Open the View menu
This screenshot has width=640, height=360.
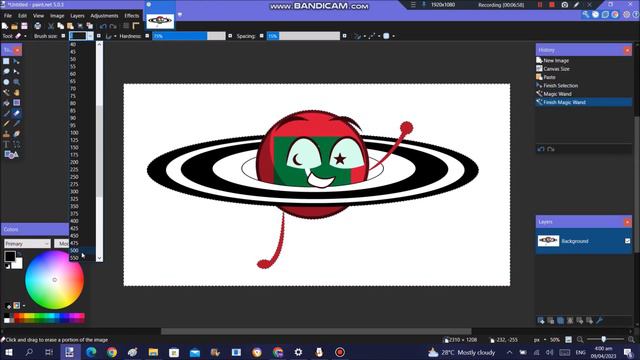[x=38, y=16]
